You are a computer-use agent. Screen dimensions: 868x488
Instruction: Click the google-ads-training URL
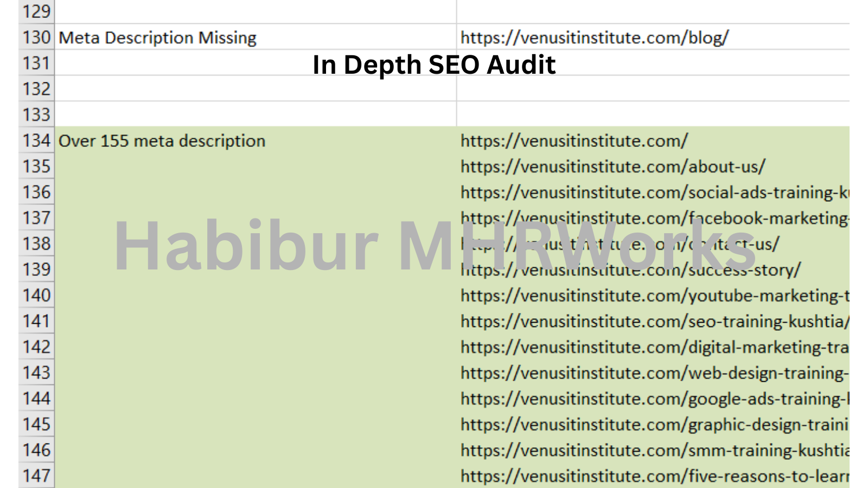[x=654, y=399]
